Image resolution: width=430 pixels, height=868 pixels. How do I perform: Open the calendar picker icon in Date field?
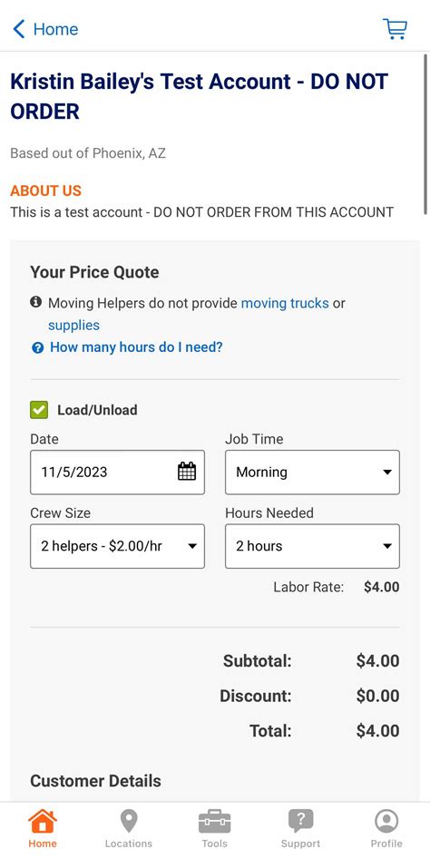point(187,472)
